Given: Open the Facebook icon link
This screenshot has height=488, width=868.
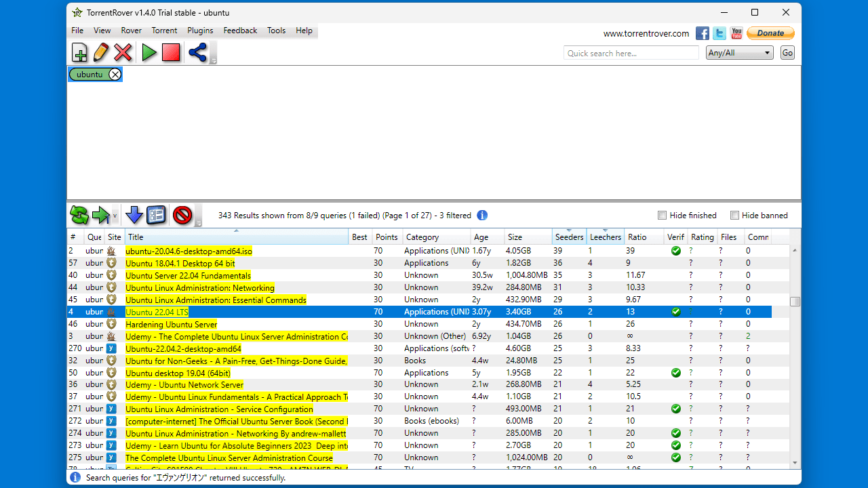Looking at the screenshot, I should [703, 33].
